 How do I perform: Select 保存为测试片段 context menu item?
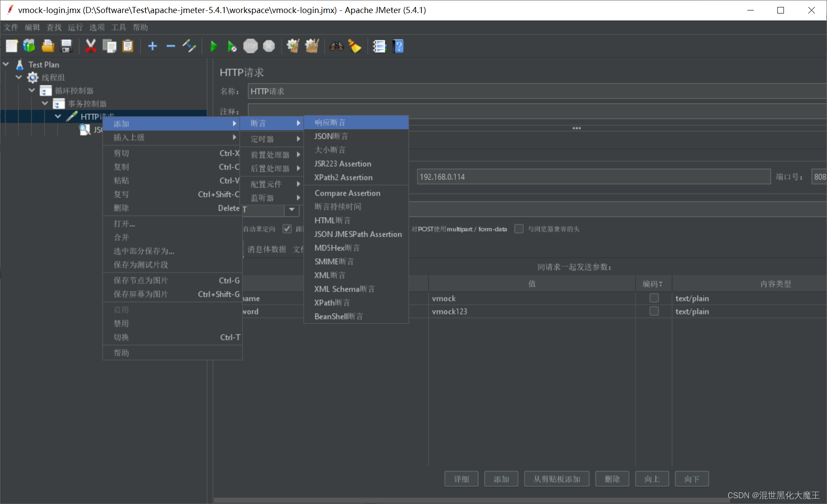(172, 265)
